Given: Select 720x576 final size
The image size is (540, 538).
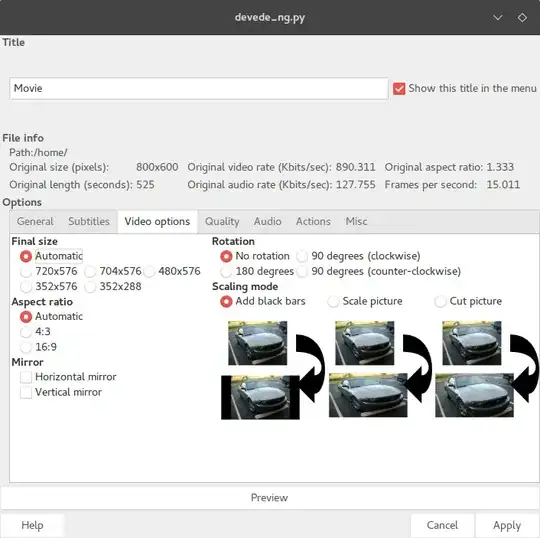Looking at the screenshot, I should tap(26, 272).
